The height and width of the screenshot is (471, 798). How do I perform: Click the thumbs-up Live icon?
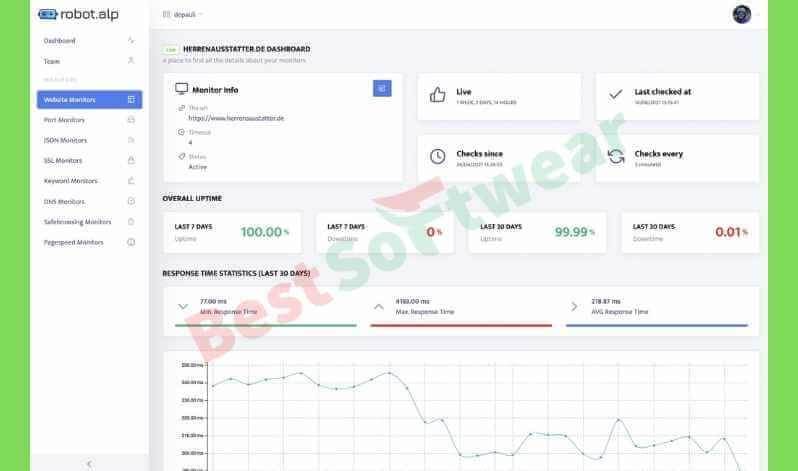click(437, 95)
